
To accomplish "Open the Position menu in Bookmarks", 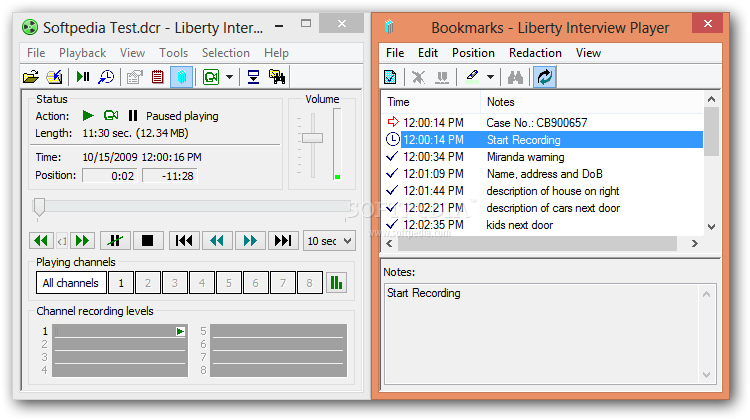I will pyautogui.click(x=474, y=53).
